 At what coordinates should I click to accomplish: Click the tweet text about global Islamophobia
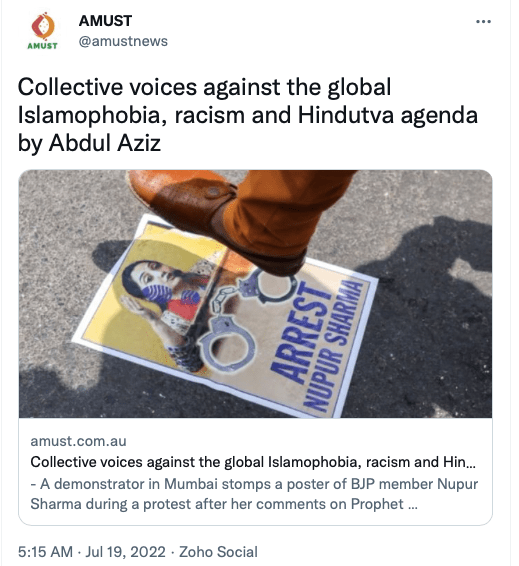[x=248, y=115]
